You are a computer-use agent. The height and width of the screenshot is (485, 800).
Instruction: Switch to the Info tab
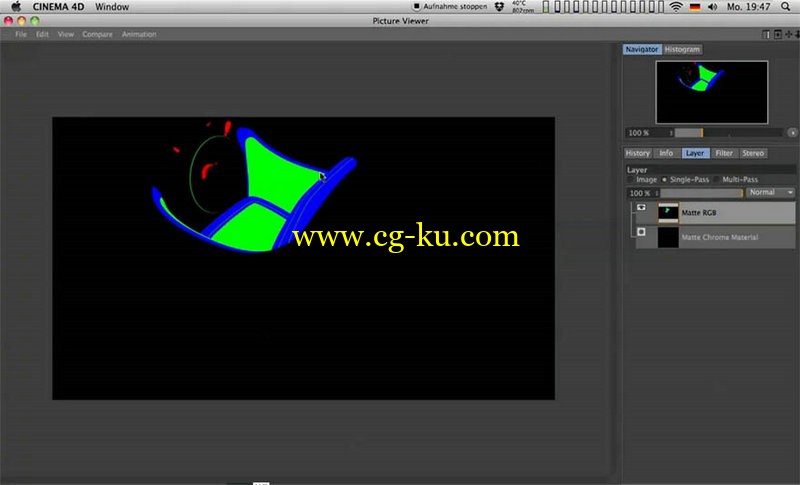666,153
